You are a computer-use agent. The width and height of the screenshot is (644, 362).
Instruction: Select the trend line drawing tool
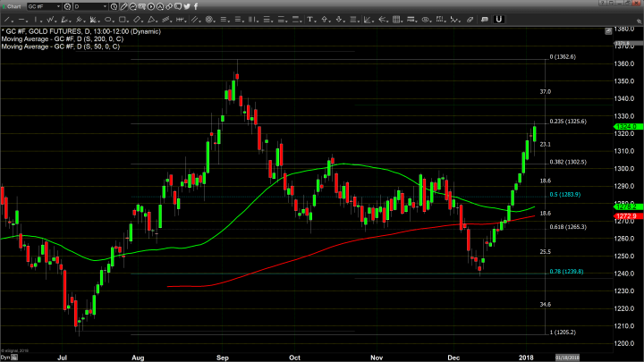coord(7,18)
